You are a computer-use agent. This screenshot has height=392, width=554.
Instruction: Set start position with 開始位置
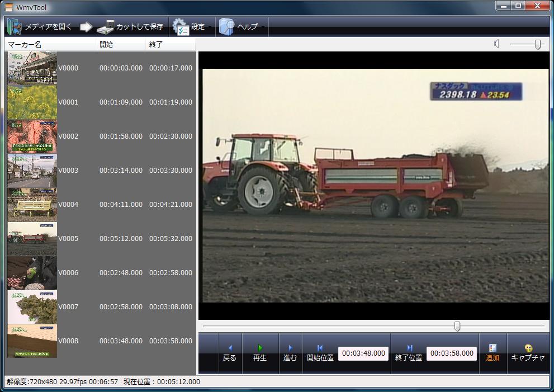320,353
